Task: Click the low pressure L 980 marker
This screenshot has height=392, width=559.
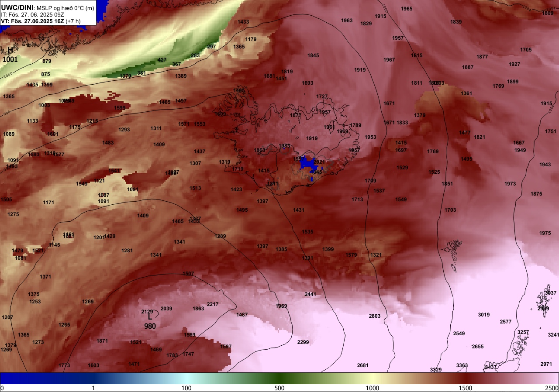Action: [x=150, y=321]
